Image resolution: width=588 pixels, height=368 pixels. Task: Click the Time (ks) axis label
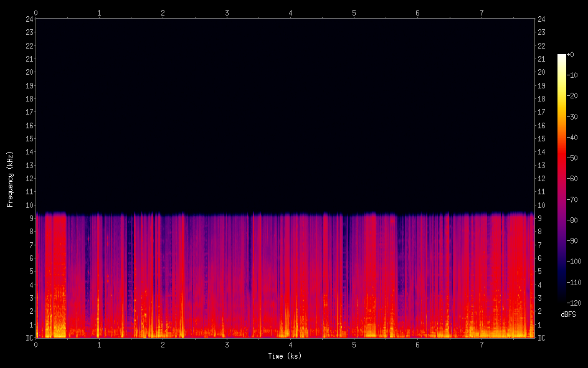[x=285, y=356]
